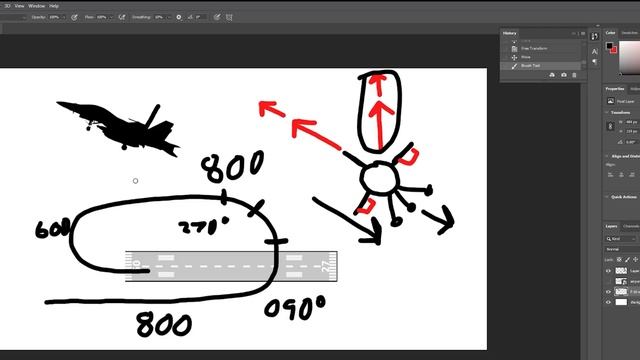640x360 pixels.
Task: Toggle lock transparent pixels icon
Action: point(619,260)
